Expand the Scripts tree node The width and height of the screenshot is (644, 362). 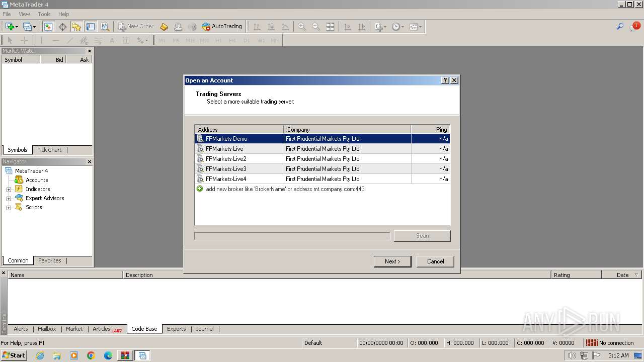(9, 208)
